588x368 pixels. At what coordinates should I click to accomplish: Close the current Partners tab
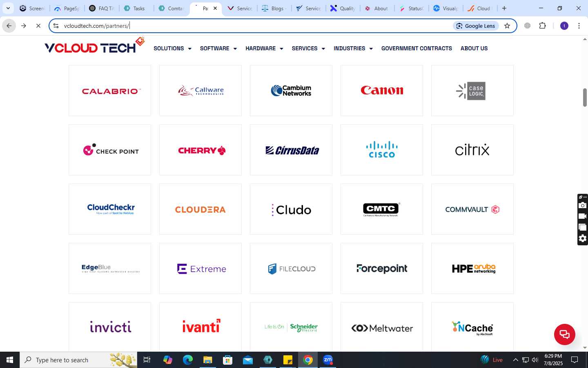pos(215,8)
